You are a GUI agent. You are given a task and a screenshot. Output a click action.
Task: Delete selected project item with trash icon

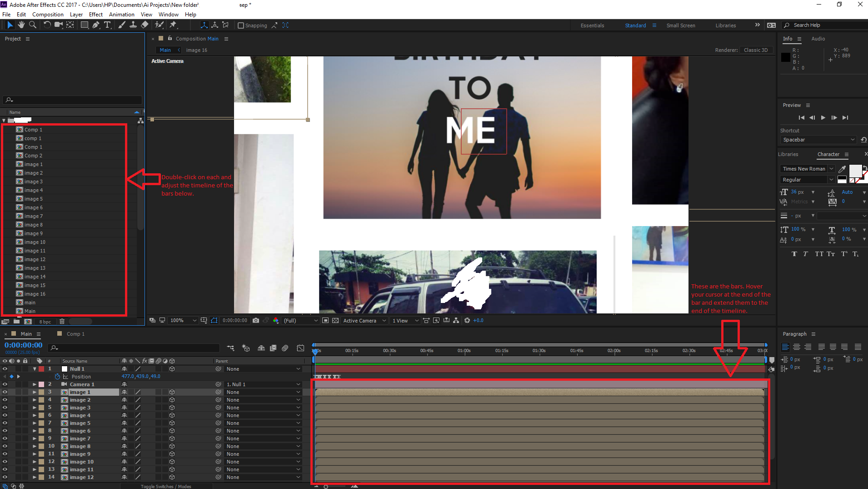[x=62, y=322]
